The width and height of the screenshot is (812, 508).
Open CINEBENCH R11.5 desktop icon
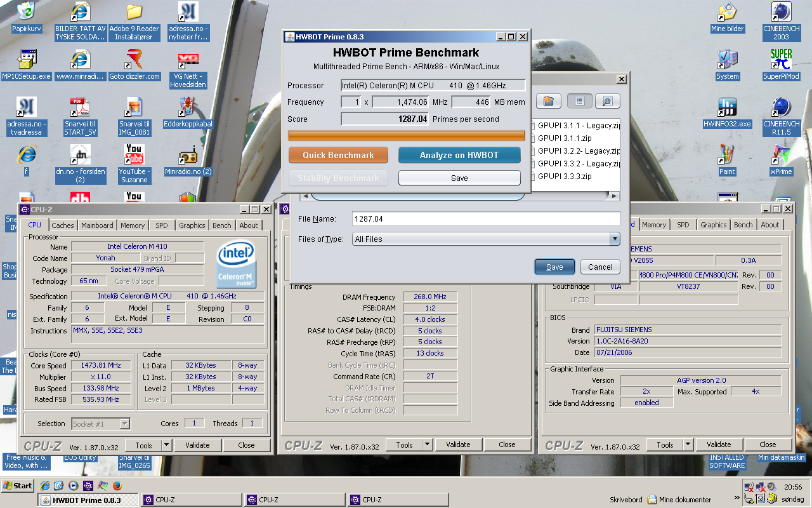781,117
